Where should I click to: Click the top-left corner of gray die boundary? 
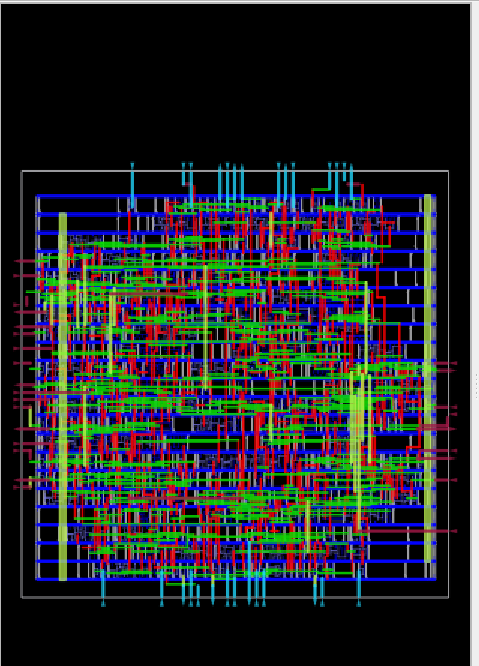tap(22, 171)
